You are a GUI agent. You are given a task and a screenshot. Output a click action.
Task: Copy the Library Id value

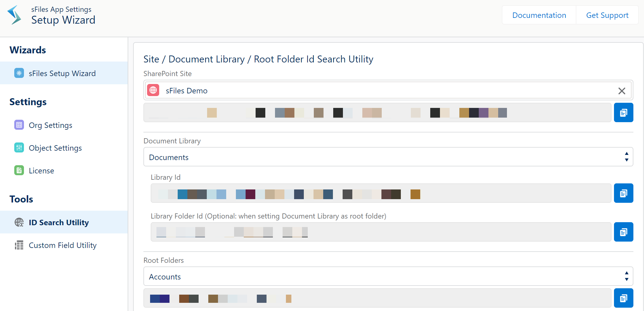pyautogui.click(x=623, y=193)
